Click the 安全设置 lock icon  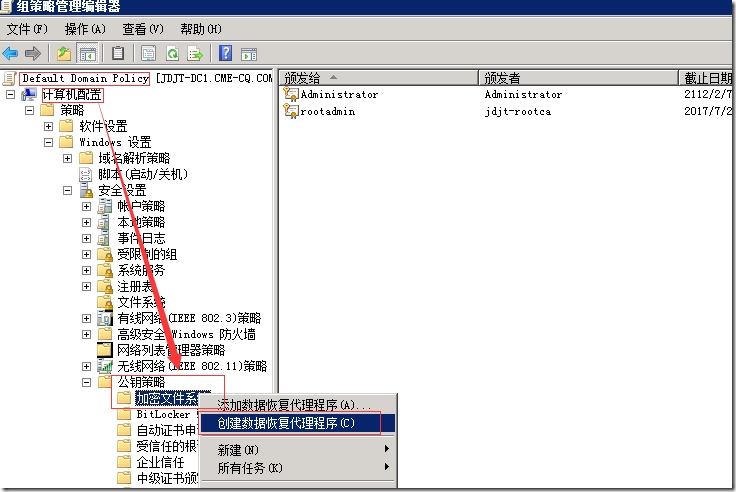[86, 190]
